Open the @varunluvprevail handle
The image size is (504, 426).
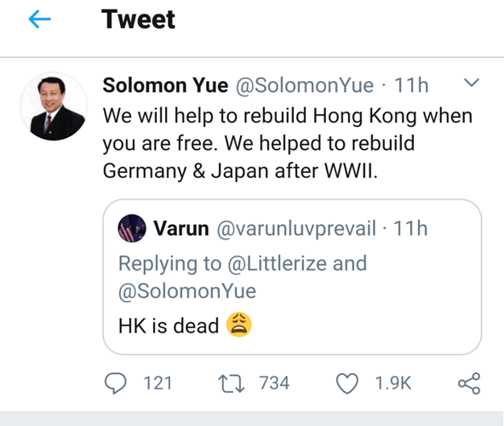pyautogui.click(x=296, y=229)
